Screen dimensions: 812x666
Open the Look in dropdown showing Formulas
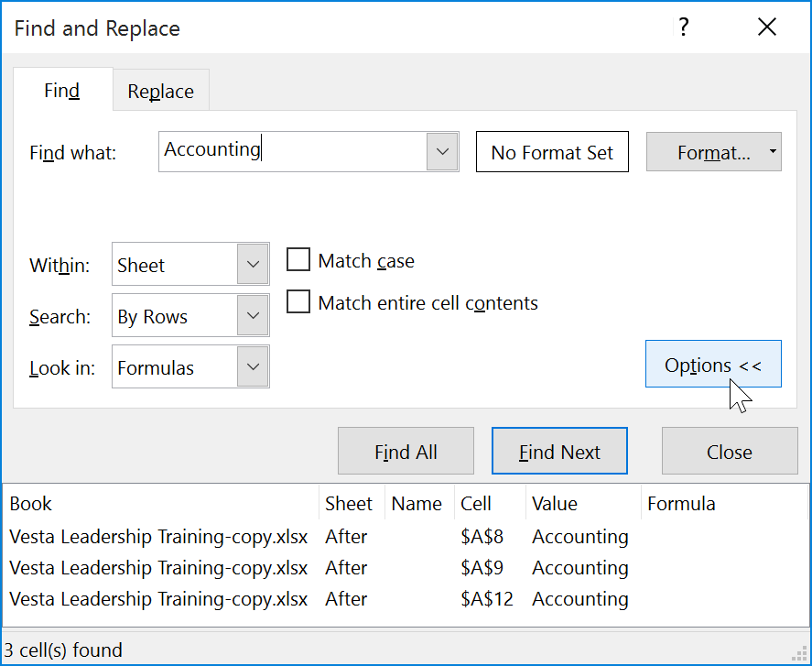[x=254, y=366]
